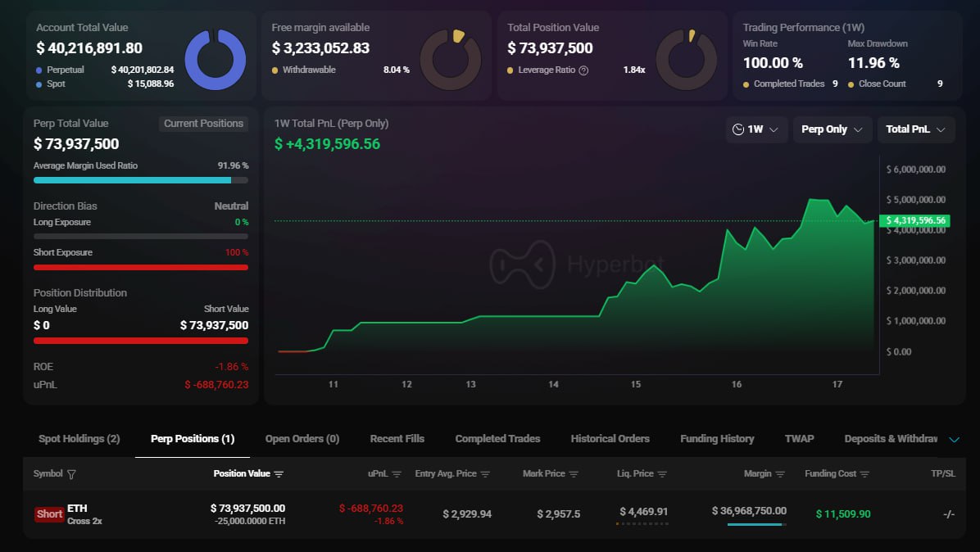The image size is (980, 552).
Task: Click the $ +4,319,596.56 total PnL heading
Action: [327, 144]
